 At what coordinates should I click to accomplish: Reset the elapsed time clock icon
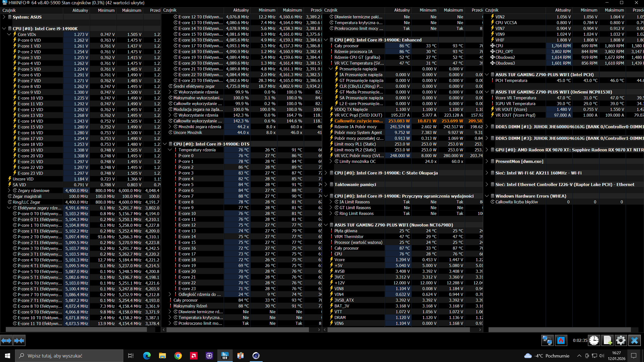tap(594, 341)
